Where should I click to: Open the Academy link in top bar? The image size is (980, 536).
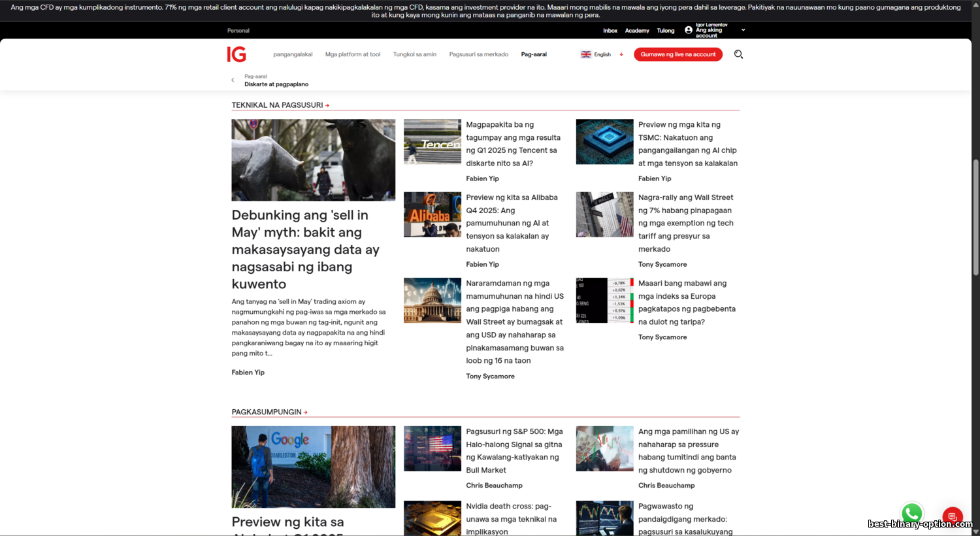pyautogui.click(x=637, y=31)
